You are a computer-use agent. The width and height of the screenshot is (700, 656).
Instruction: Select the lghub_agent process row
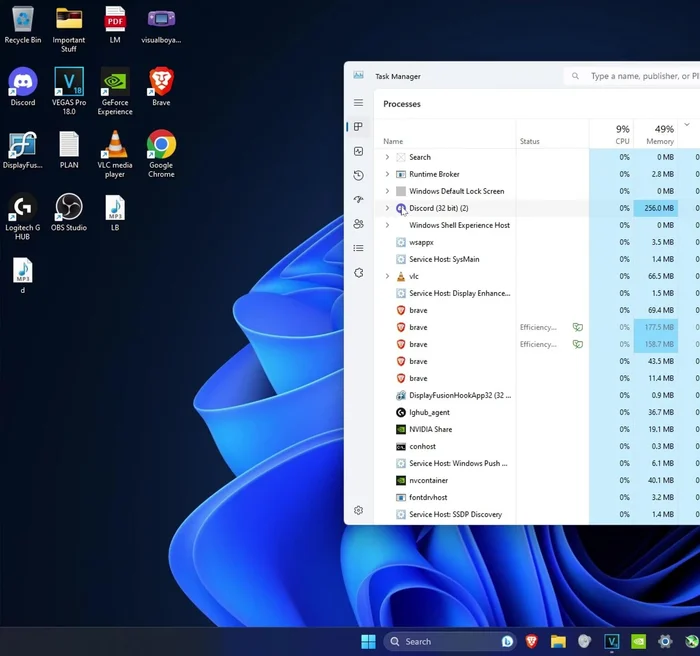click(429, 412)
